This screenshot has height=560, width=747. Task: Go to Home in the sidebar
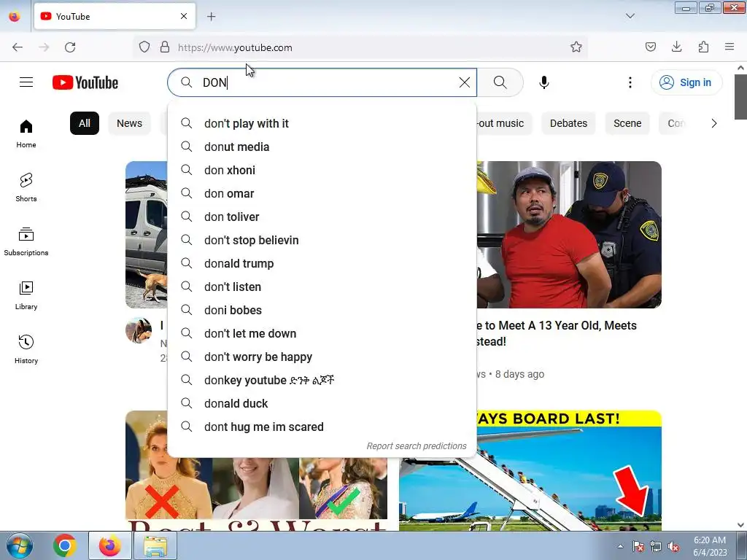[26, 134]
